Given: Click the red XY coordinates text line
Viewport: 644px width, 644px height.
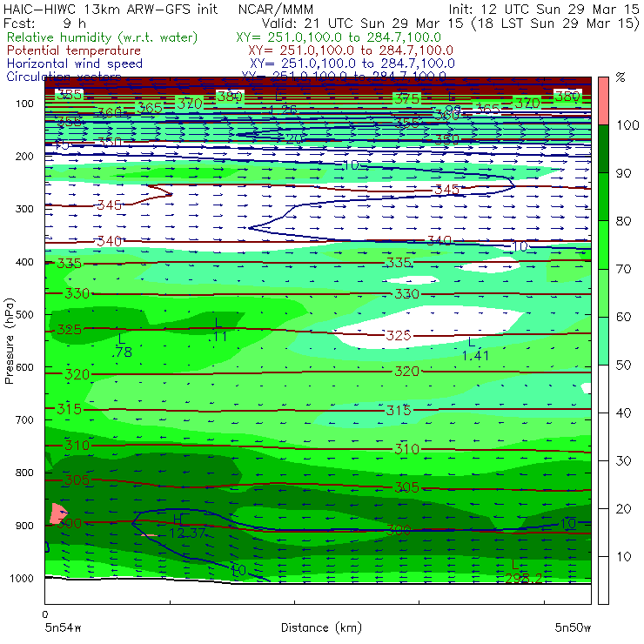Looking at the screenshot, I should tap(351, 50).
